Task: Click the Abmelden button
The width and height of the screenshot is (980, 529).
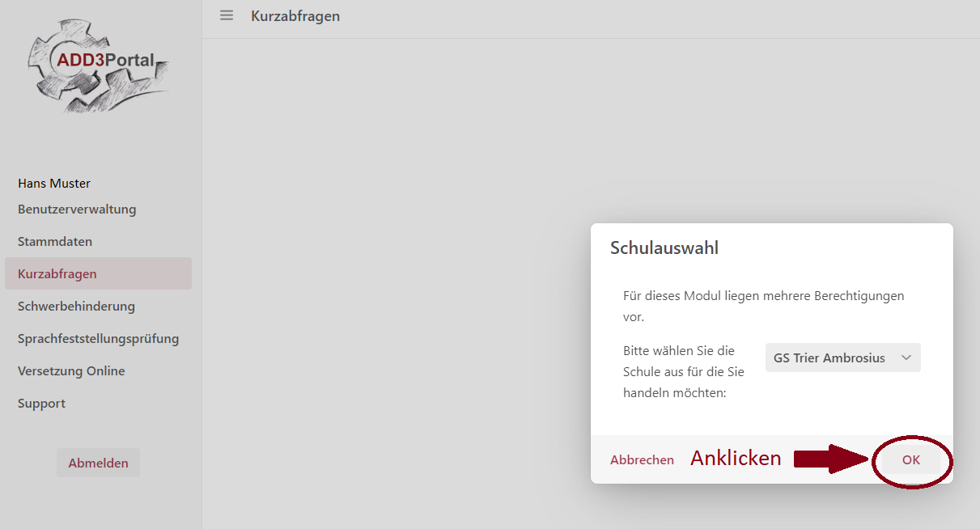Action: pos(98,463)
